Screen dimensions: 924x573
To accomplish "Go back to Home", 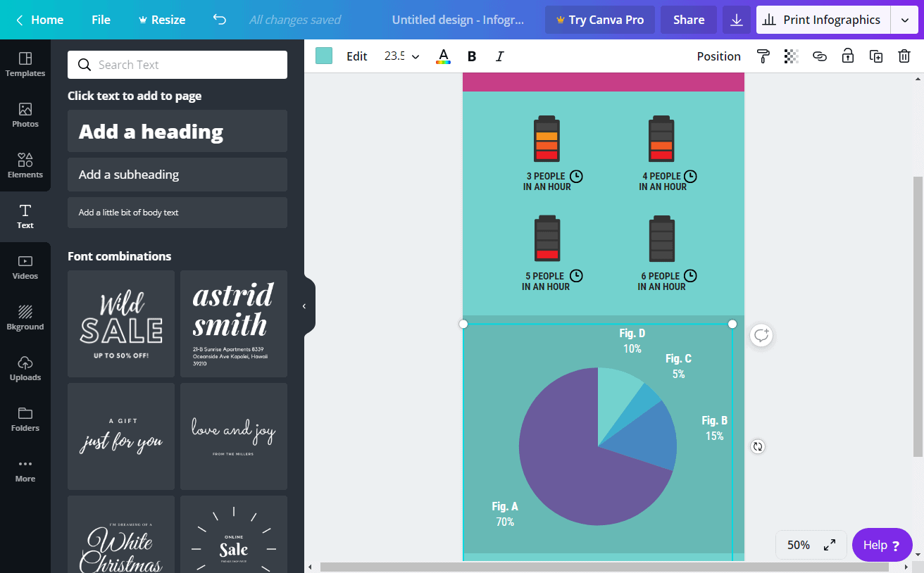I will coord(39,20).
